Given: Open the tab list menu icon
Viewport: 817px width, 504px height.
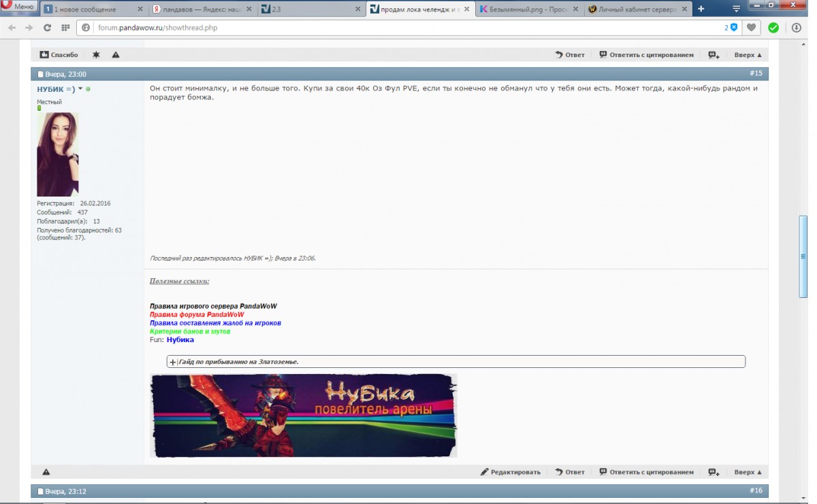Looking at the screenshot, I should click(x=736, y=10).
